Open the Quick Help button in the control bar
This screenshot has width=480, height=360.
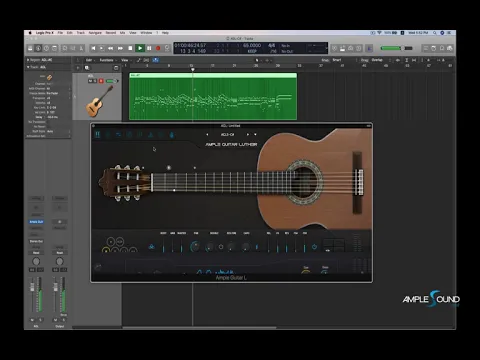pos(46,48)
